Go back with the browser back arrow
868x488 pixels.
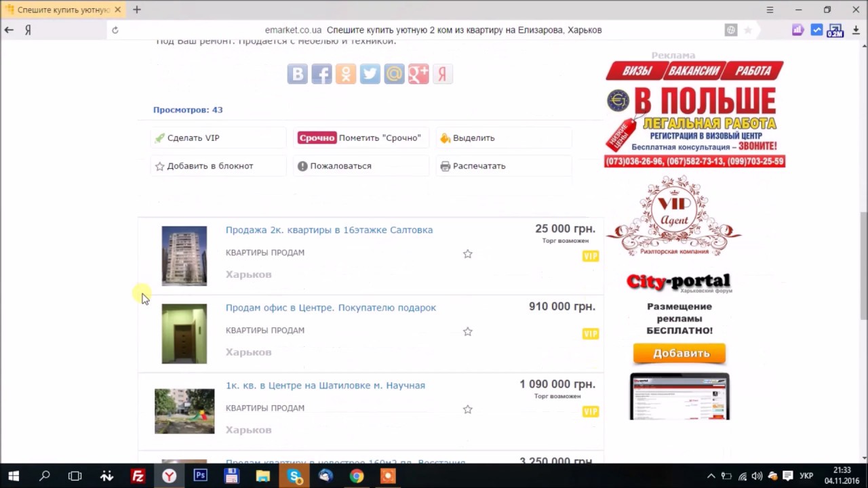coord(9,30)
